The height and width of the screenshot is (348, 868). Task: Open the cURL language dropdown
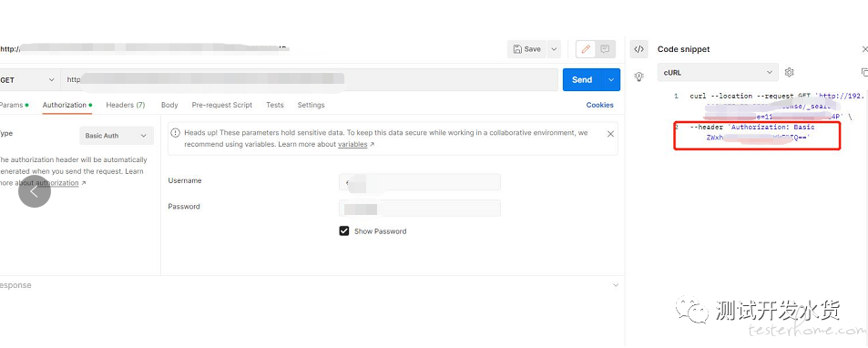pos(718,73)
